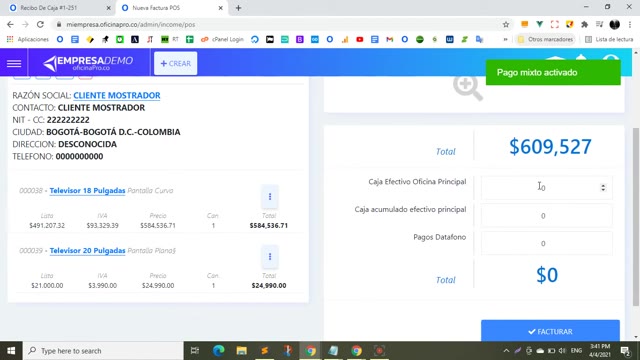Screen dimensions: 640x360
Task: Open options menu for Televisor 20 Pulgadas
Action: (270, 257)
